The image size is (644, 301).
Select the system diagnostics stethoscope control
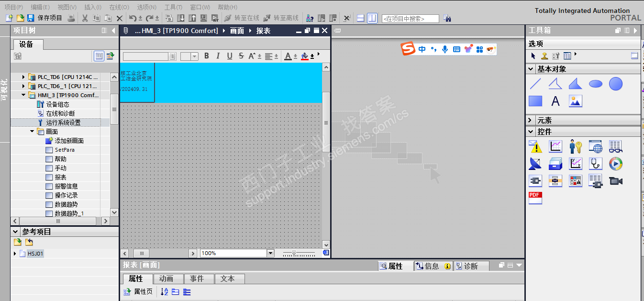596,164
